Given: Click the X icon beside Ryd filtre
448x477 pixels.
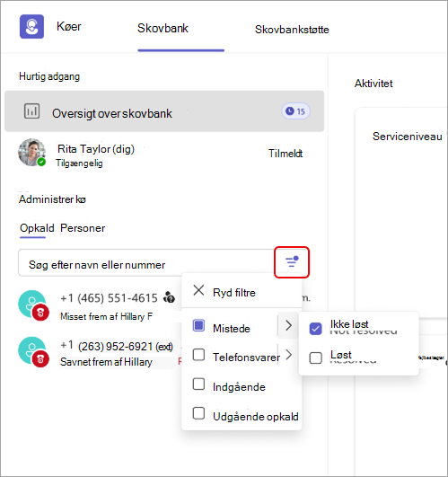Looking at the screenshot, I should 198,290.
